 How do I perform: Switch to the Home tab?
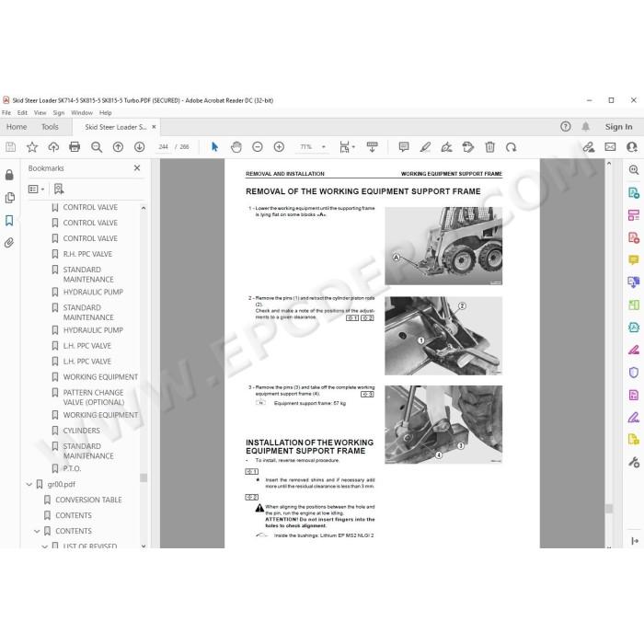click(x=17, y=127)
